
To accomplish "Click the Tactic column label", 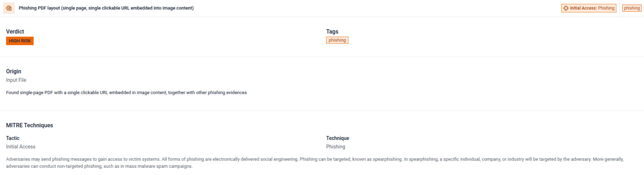I will 13,138.
